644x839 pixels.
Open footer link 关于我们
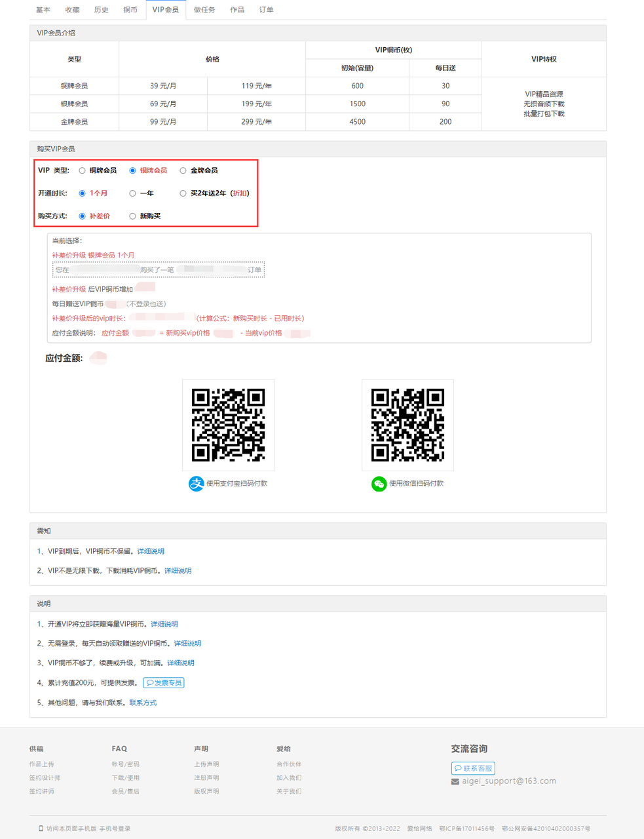tap(289, 792)
